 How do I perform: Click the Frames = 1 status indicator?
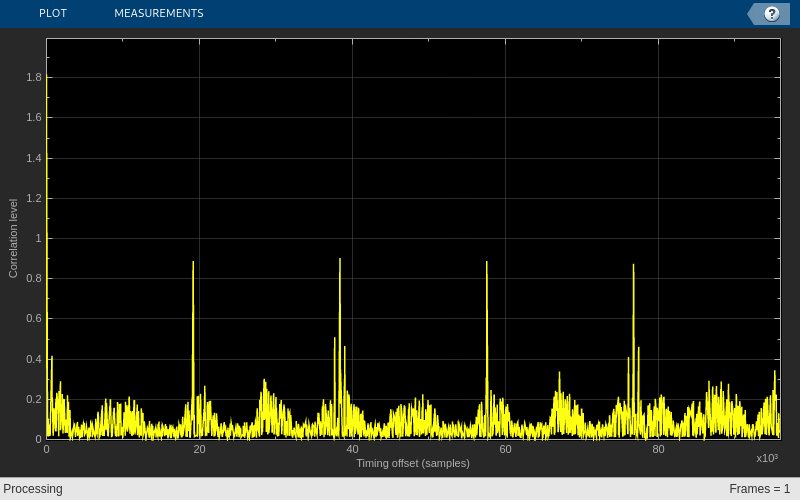point(759,489)
